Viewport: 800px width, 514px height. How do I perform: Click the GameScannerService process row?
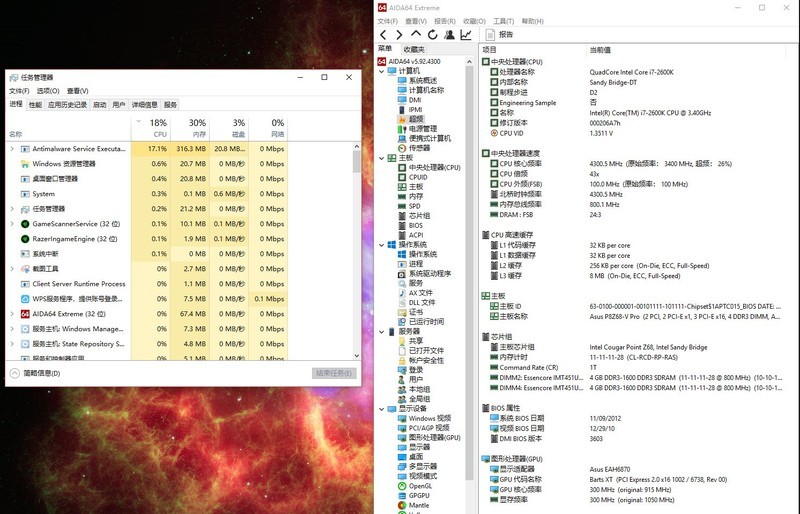(147, 224)
